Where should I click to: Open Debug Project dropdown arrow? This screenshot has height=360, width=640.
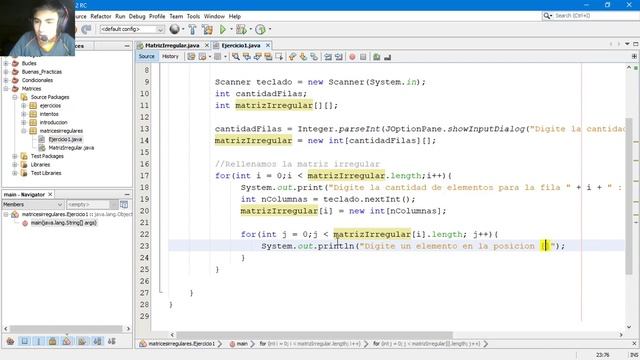pyautogui.click(x=250, y=29)
